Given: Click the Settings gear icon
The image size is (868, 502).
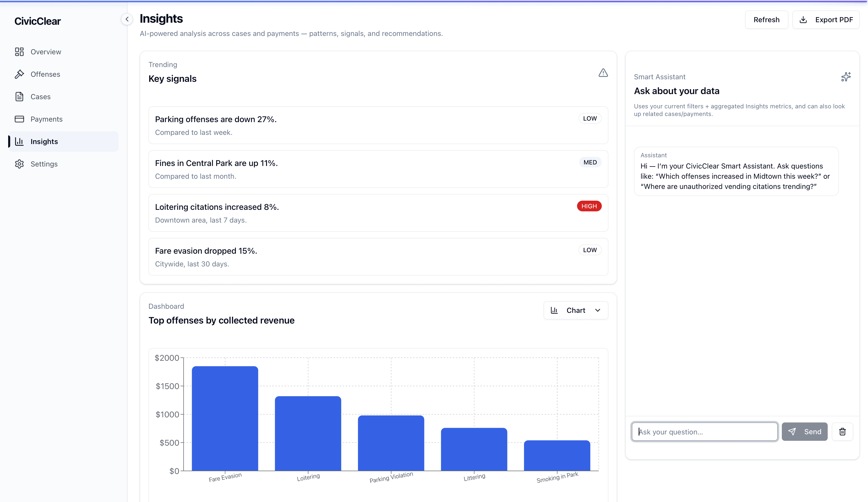Looking at the screenshot, I should click(19, 164).
